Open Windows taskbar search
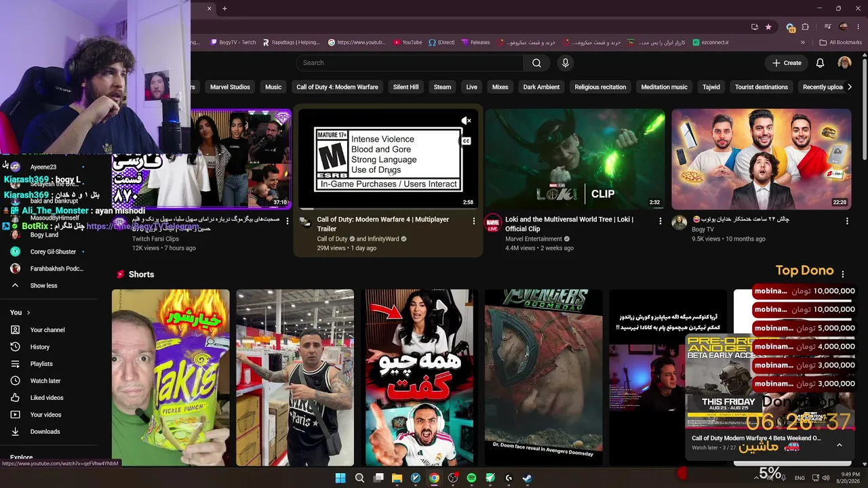This screenshot has width=868, height=488. point(359,478)
